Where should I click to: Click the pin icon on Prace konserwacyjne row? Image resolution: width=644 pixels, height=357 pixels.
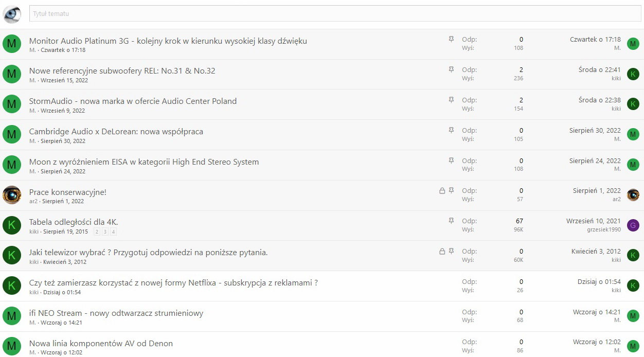pyautogui.click(x=451, y=190)
